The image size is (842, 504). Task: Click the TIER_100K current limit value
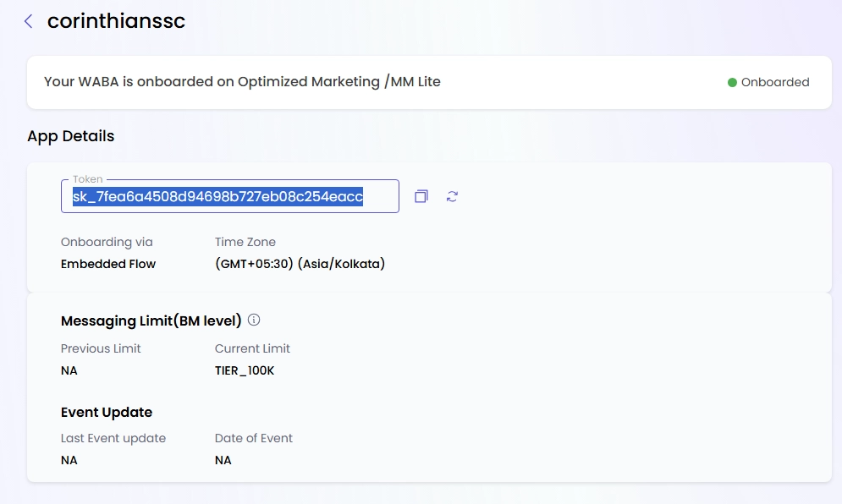coord(246,370)
